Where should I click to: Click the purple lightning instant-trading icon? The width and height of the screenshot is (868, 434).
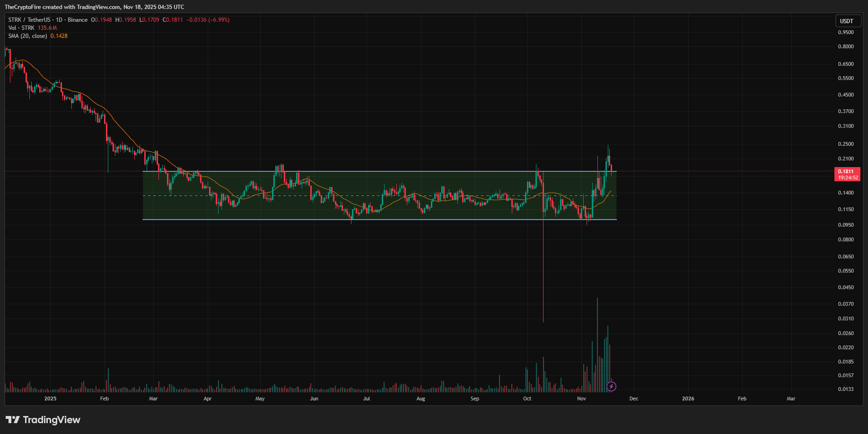[x=611, y=386]
